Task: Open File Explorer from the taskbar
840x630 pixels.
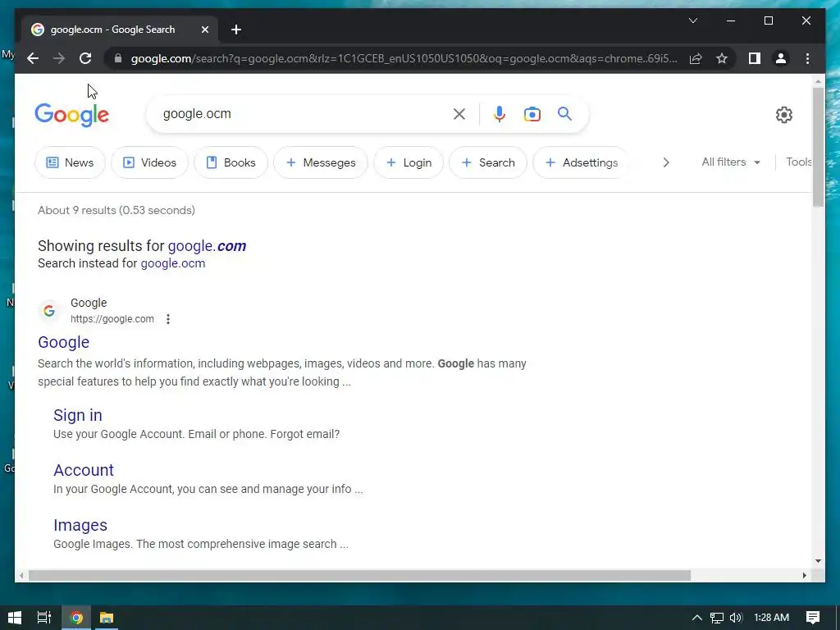Action: coord(107,618)
